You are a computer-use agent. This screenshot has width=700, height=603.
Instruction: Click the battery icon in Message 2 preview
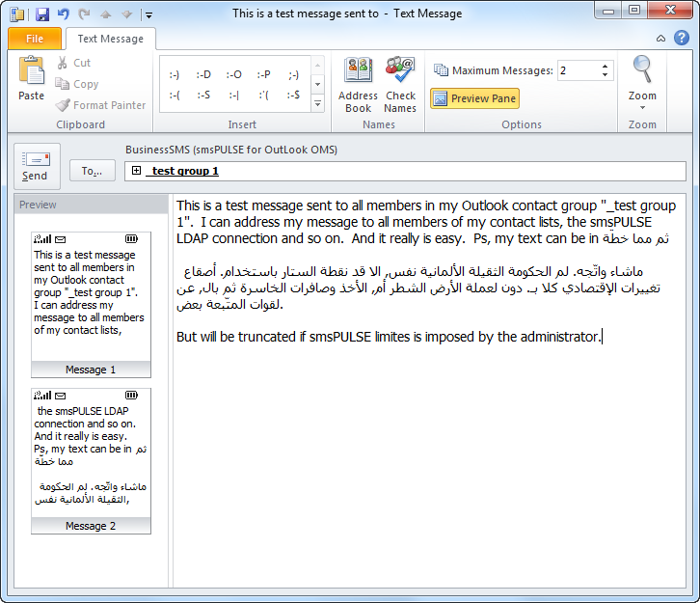(131, 395)
